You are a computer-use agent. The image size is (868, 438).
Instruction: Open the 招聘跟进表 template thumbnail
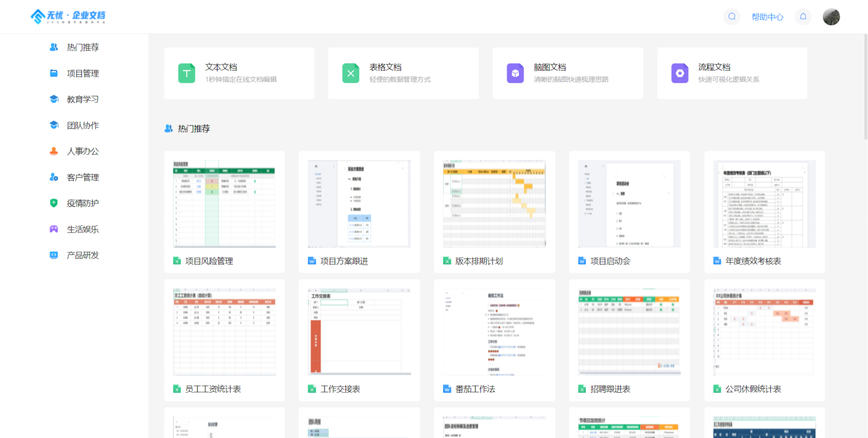pos(629,332)
